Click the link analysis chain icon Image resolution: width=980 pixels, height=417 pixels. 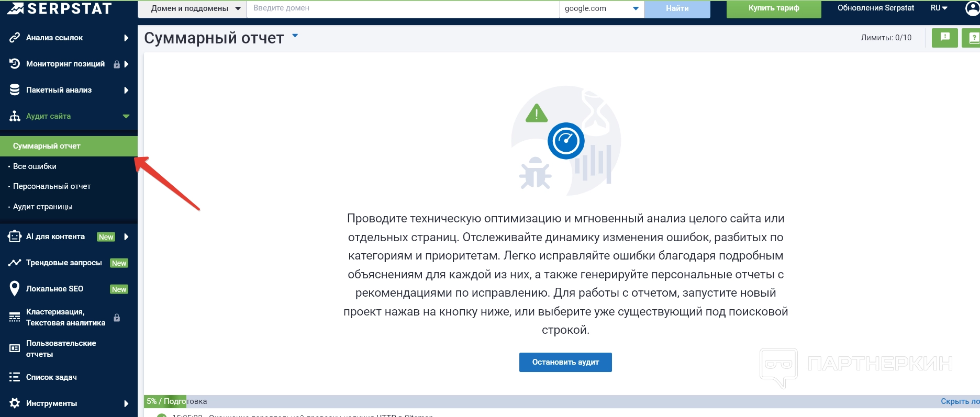(15, 38)
